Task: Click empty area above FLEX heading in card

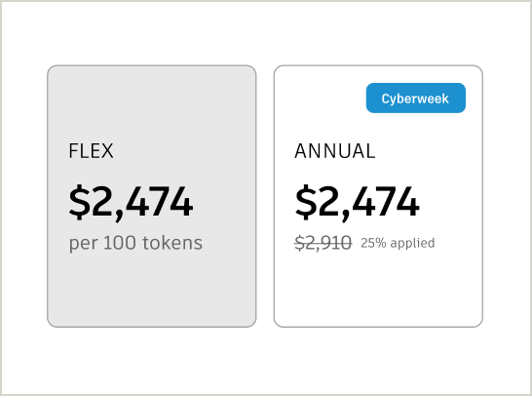Action: coord(152,103)
